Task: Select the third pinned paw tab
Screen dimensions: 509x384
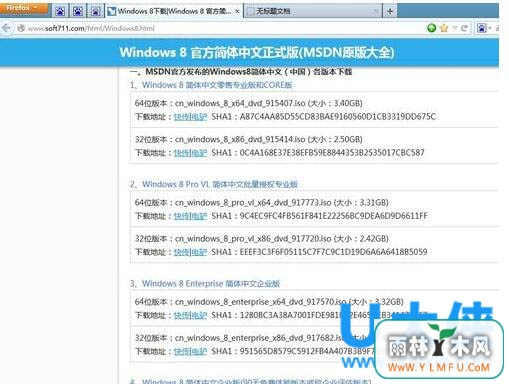Action: click(x=96, y=12)
